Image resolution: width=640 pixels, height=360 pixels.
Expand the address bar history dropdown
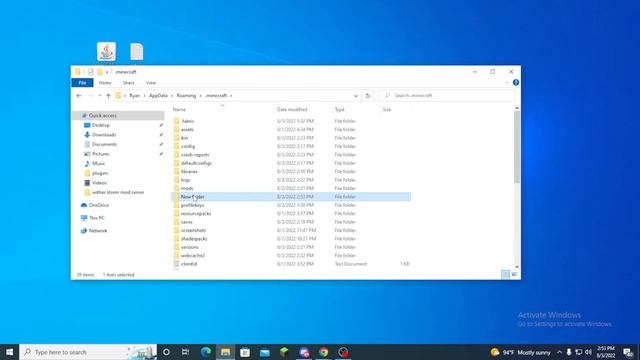click(356, 96)
